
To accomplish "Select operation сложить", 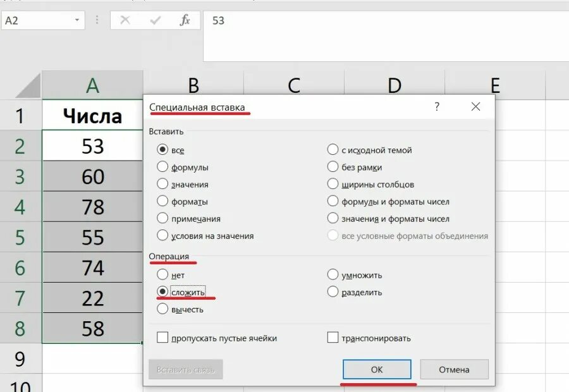I will click(x=181, y=292).
